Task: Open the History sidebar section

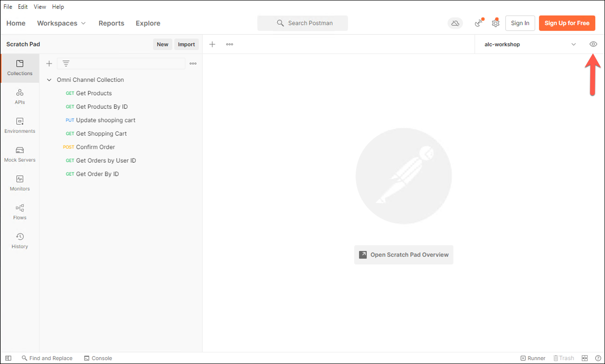Action: click(x=20, y=241)
